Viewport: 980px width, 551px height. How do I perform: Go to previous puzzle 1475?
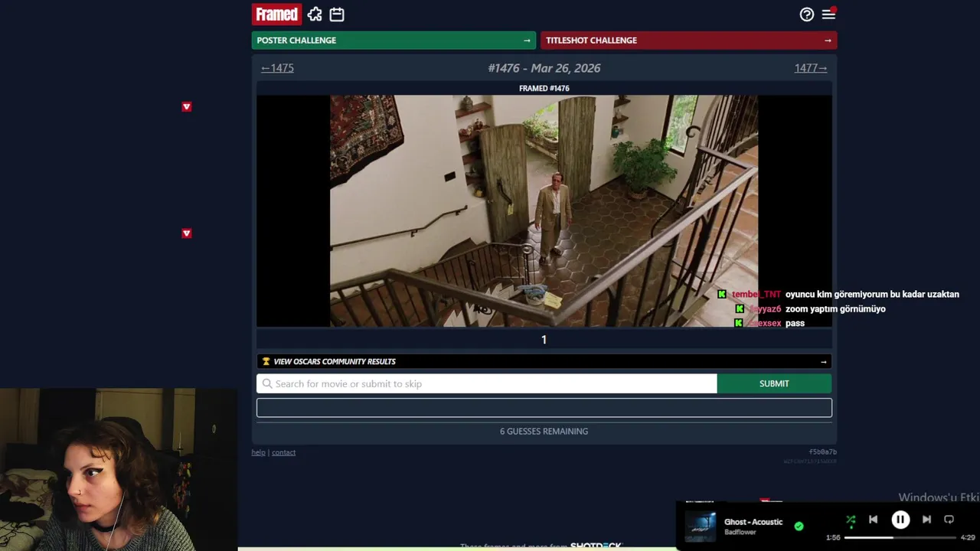(277, 68)
